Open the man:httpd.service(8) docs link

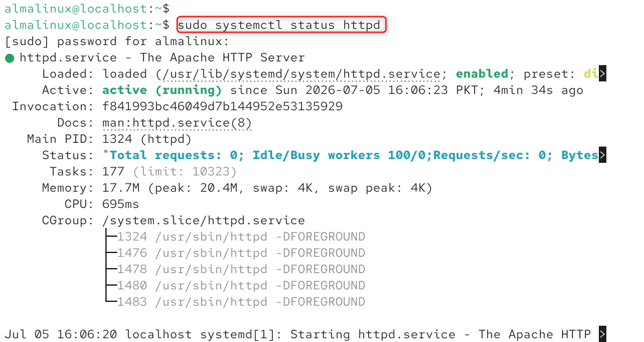click(177, 123)
